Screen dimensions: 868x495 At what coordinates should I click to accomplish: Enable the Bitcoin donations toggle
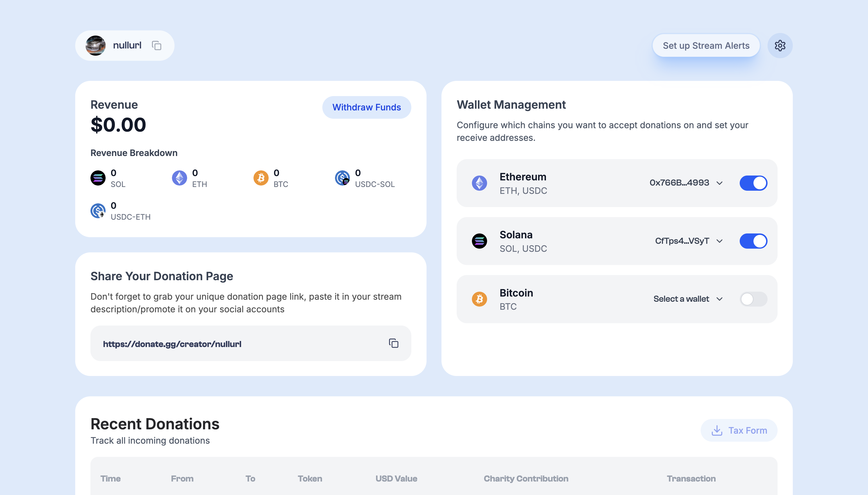tap(753, 299)
